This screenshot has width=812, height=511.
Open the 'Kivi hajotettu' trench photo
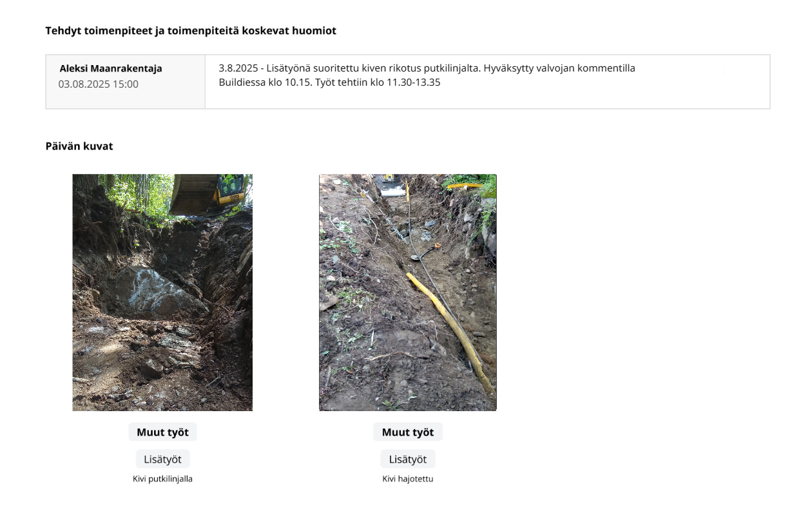408,293
